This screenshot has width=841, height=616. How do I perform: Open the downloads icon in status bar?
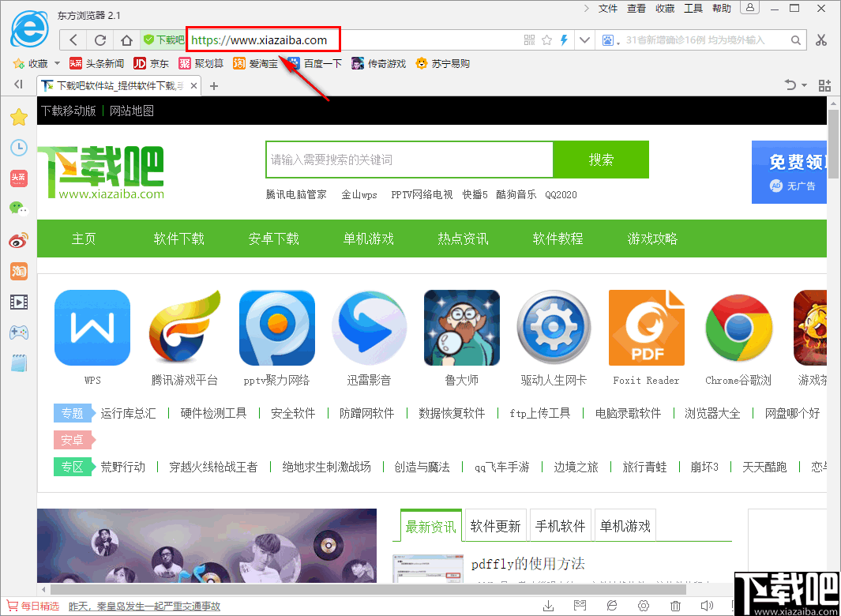coord(548,604)
